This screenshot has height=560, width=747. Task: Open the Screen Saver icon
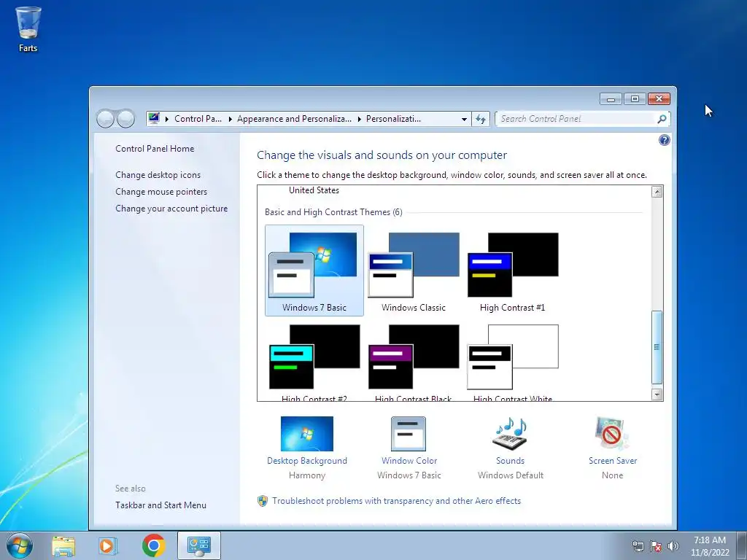click(x=612, y=433)
